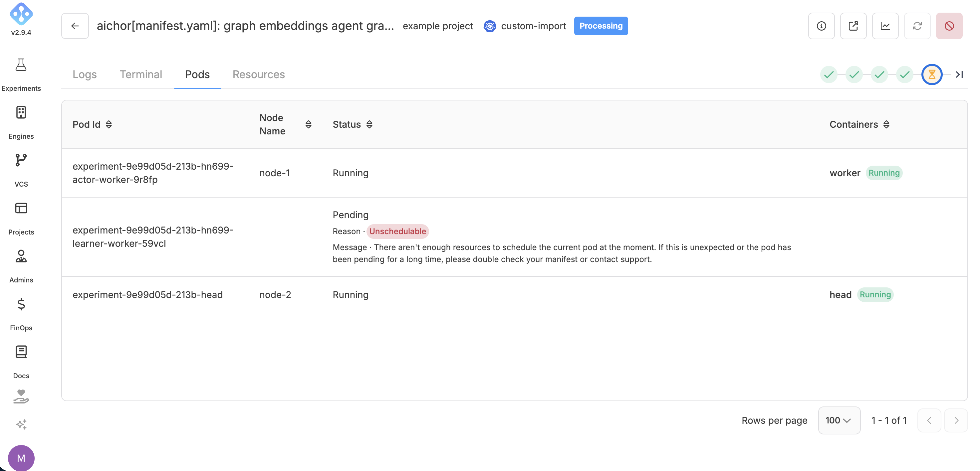Click the back arrow button
980x471 pixels.
pyautogui.click(x=75, y=26)
